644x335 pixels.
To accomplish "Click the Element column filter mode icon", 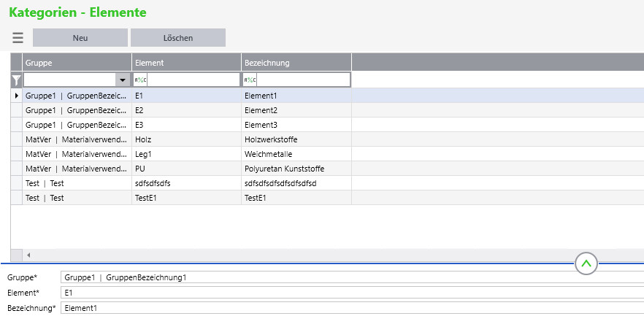I will tap(140, 80).
